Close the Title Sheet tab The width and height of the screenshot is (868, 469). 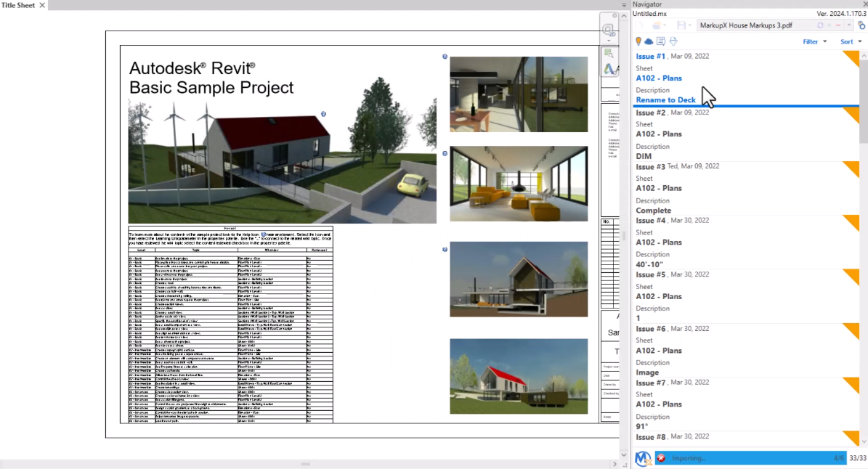pos(42,5)
